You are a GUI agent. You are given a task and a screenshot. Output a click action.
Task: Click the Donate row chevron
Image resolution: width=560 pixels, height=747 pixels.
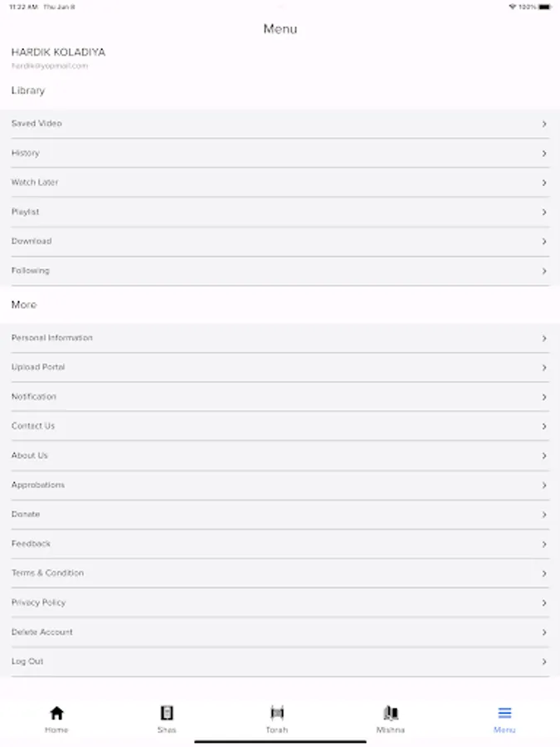544,515
